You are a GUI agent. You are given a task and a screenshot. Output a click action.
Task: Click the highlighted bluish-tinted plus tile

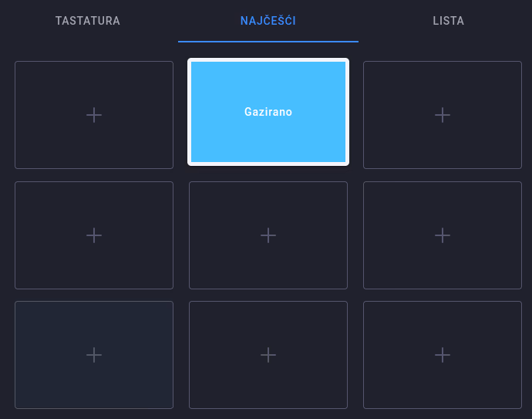tap(94, 355)
